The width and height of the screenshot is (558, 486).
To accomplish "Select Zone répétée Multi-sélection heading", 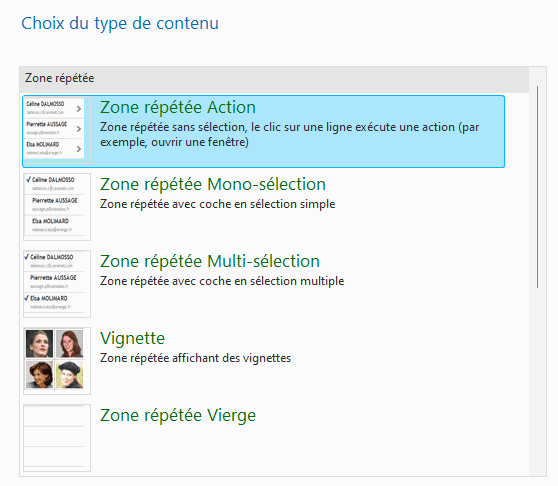I will (210, 261).
